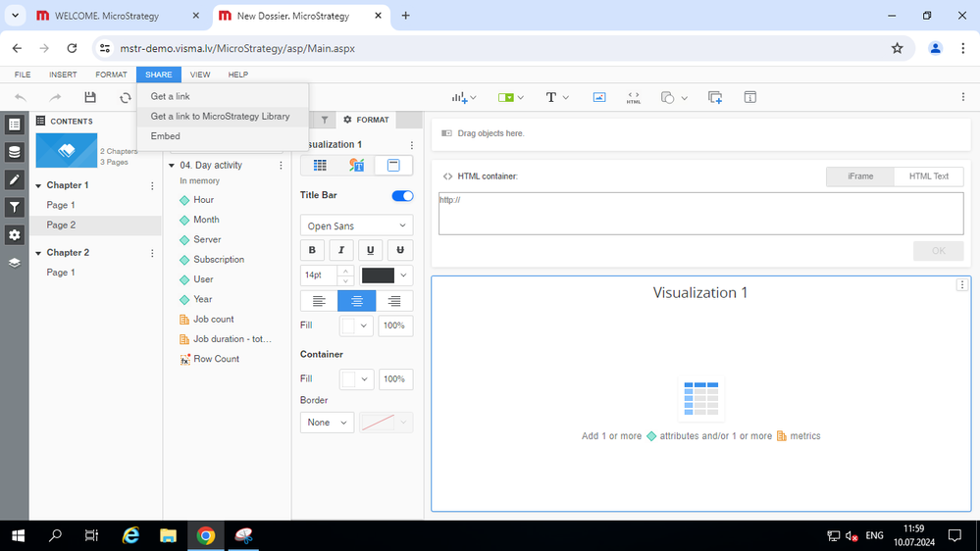This screenshot has width=980, height=551.
Task: Add an information window from toolbar
Action: point(750,97)
